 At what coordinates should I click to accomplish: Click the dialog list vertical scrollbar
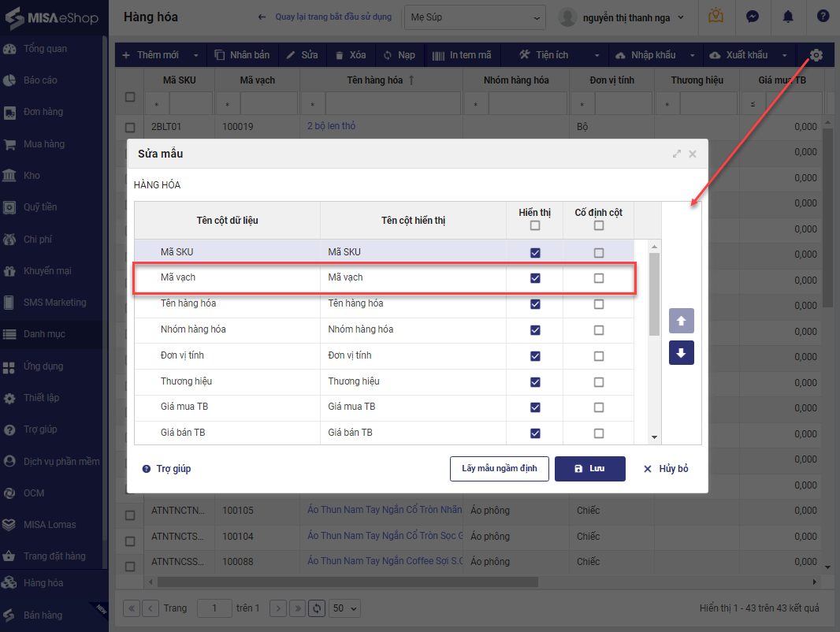tap(654, 294)
